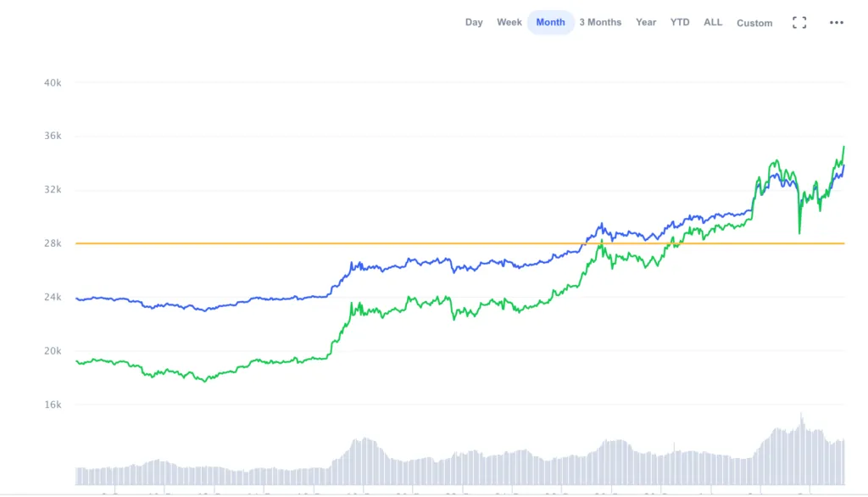Screen dimensions: 868x497
Task: Click the green line's final peak
Action: point(843,148)
